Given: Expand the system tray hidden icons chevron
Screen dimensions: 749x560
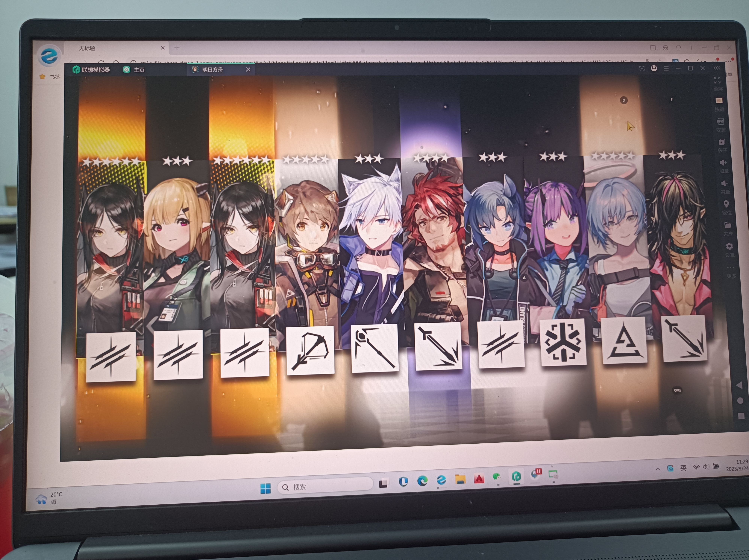Looking at the screenshot, I should tap(658, 469).
